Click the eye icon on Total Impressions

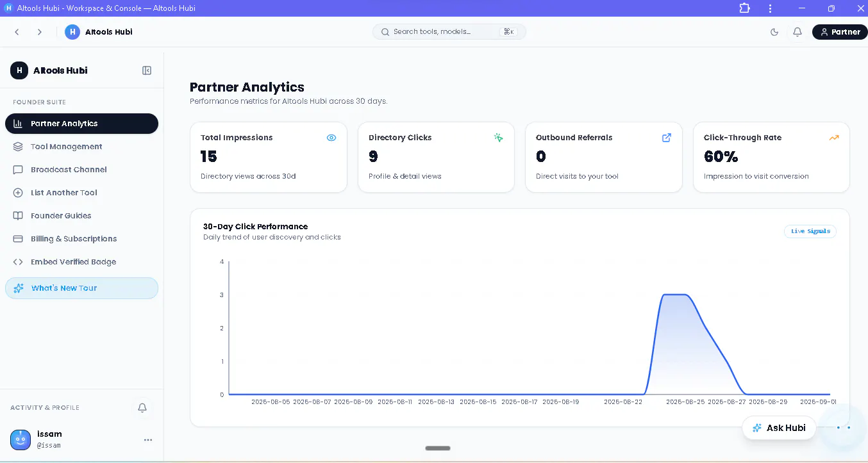click(331, 138)
